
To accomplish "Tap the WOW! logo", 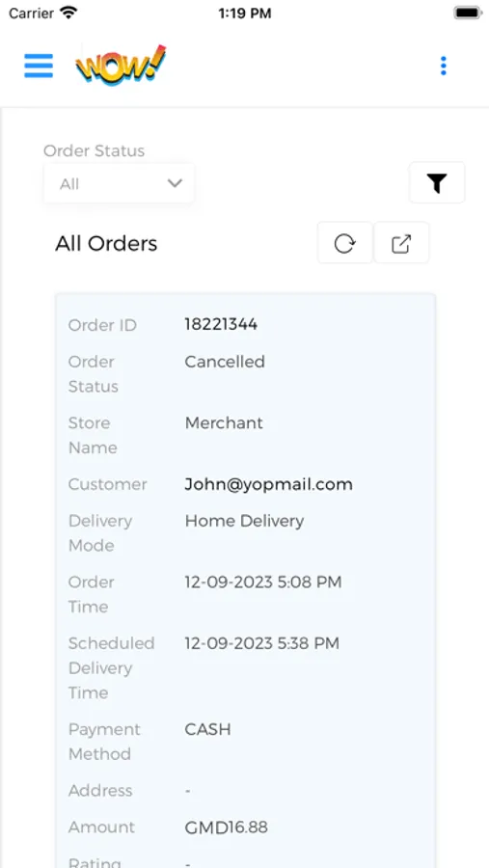I will [121, 65].
